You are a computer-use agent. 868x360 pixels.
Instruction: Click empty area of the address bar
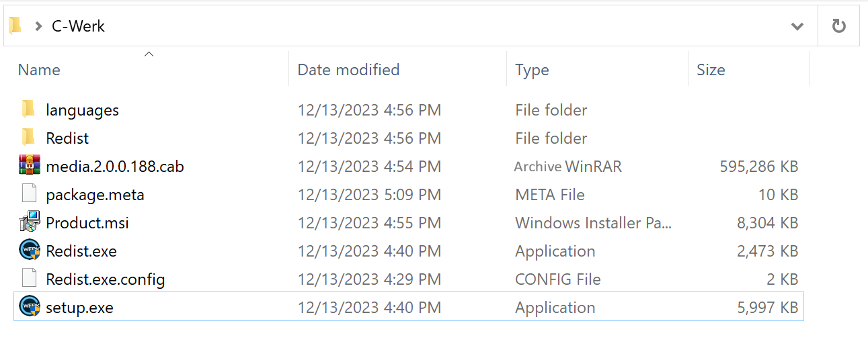click(x=437, y=26)
